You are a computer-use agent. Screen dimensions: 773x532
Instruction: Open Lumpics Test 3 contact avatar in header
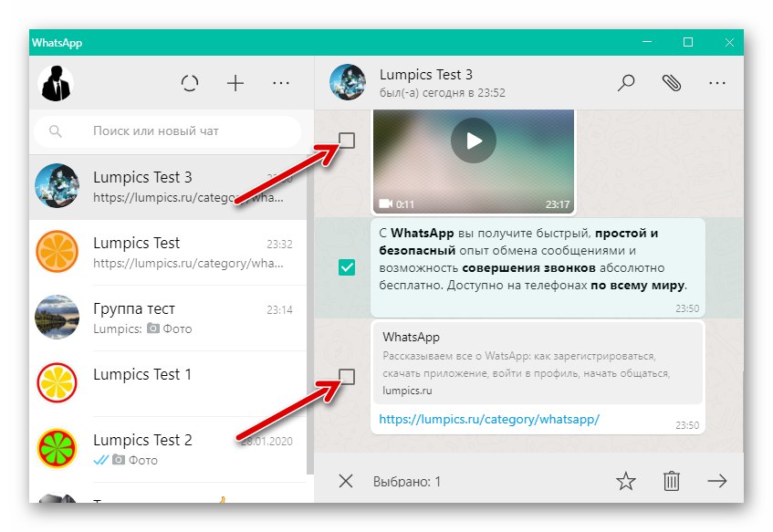point(348,82)
